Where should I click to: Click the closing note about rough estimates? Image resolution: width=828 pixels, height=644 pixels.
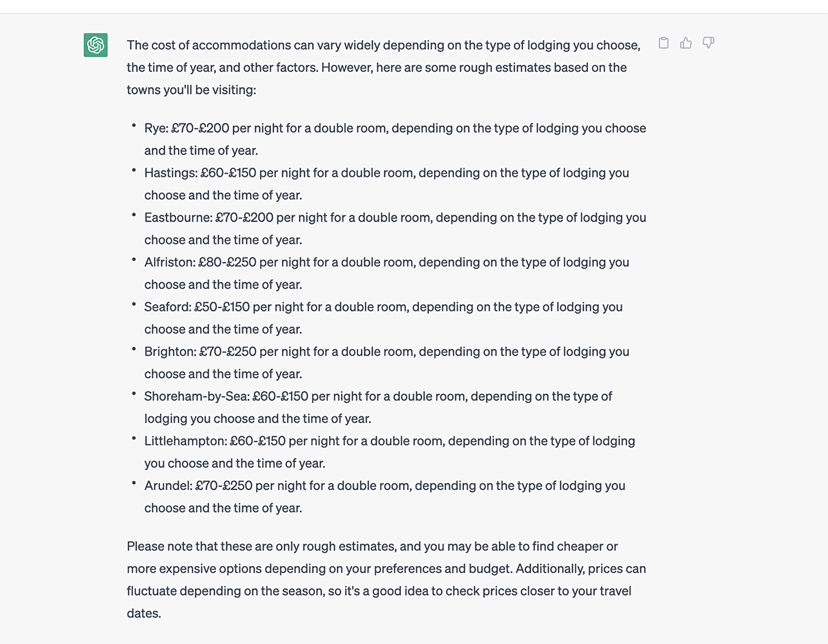click(x=386, y=580)
